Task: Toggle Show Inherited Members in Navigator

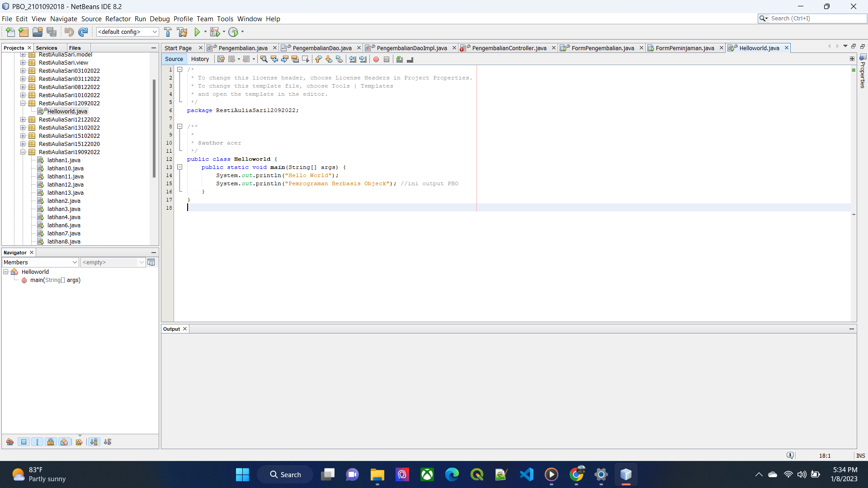Action: [10, 442]
